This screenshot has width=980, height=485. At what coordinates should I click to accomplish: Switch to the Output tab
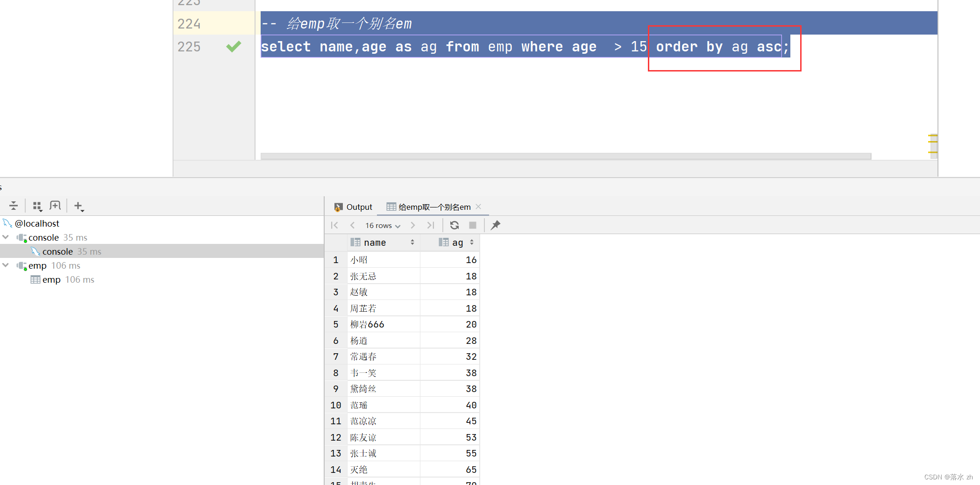(x=353, y=207)
